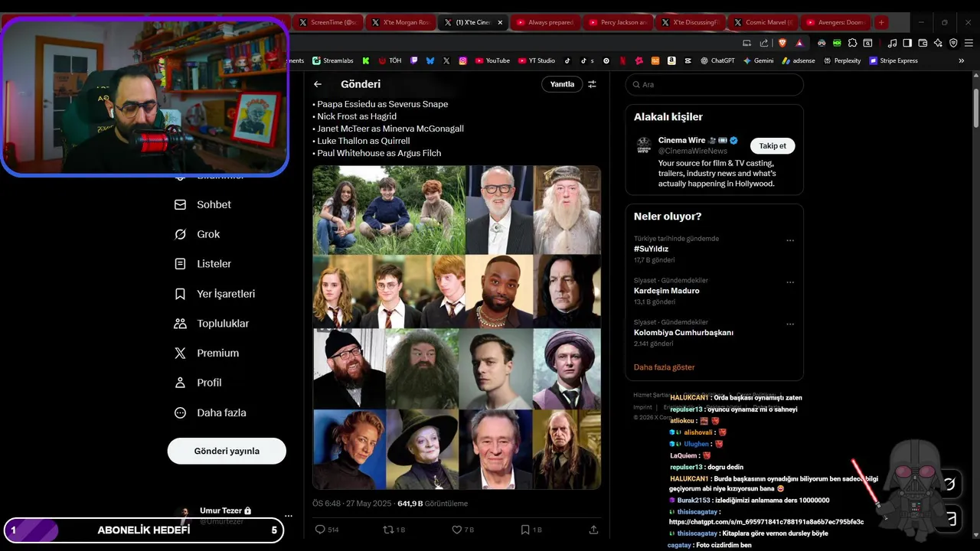
Task: Switch to Percy Jackson YouTube tab
Action: click(x=617, y=22)
